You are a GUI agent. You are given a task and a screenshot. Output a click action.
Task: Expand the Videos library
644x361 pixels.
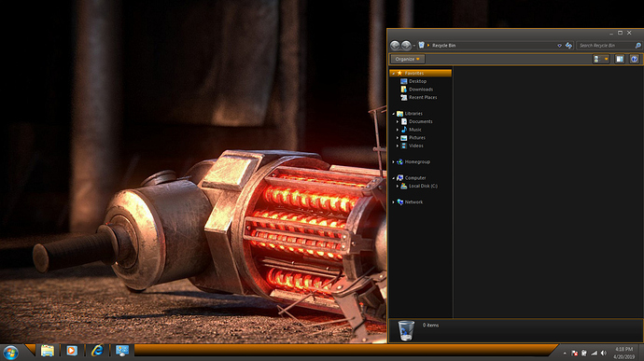[x=398, y=146]
